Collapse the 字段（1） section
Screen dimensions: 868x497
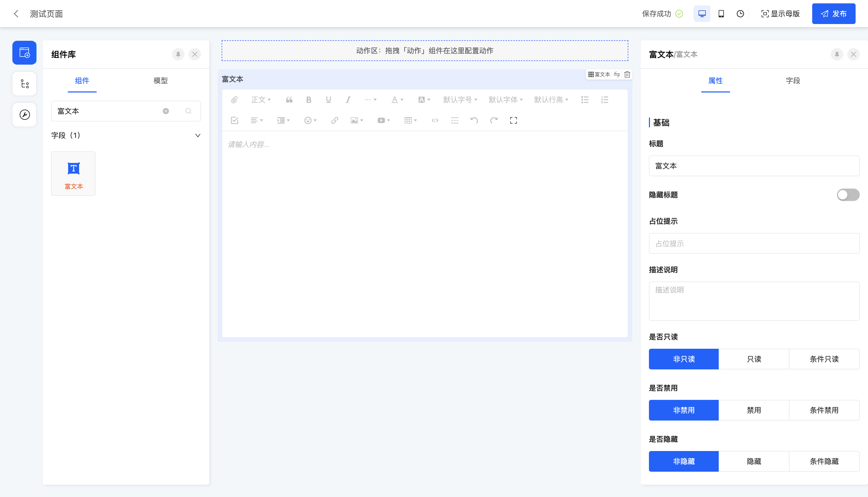[x=197, y=136]
